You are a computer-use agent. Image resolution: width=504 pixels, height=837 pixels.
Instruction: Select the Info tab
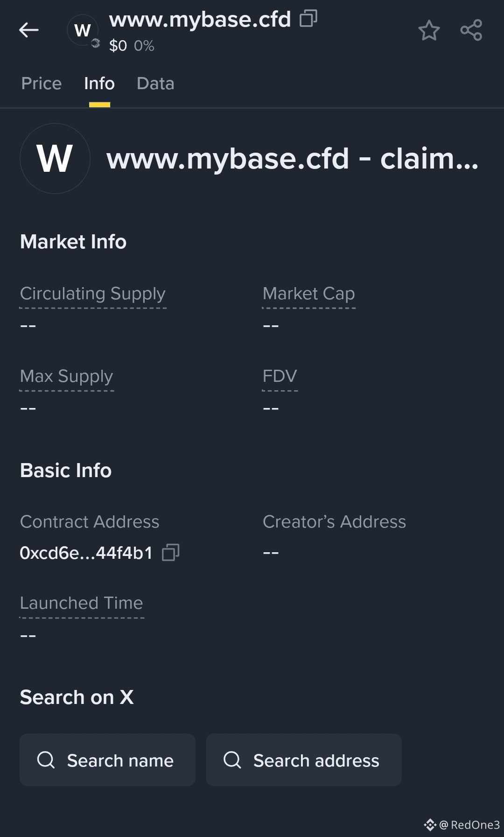point(99,83)
